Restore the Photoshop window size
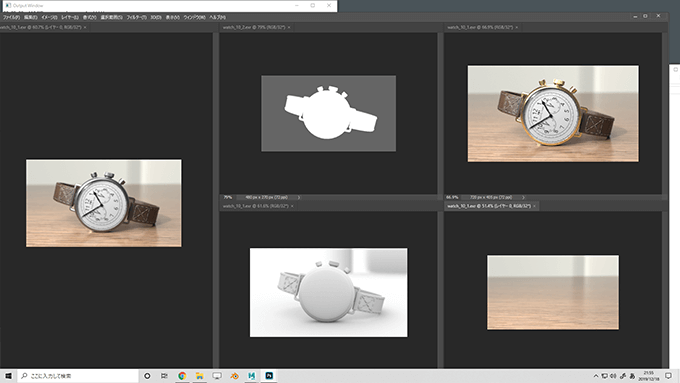This screenshot has height=383, width=680. (x=645, y=16)
